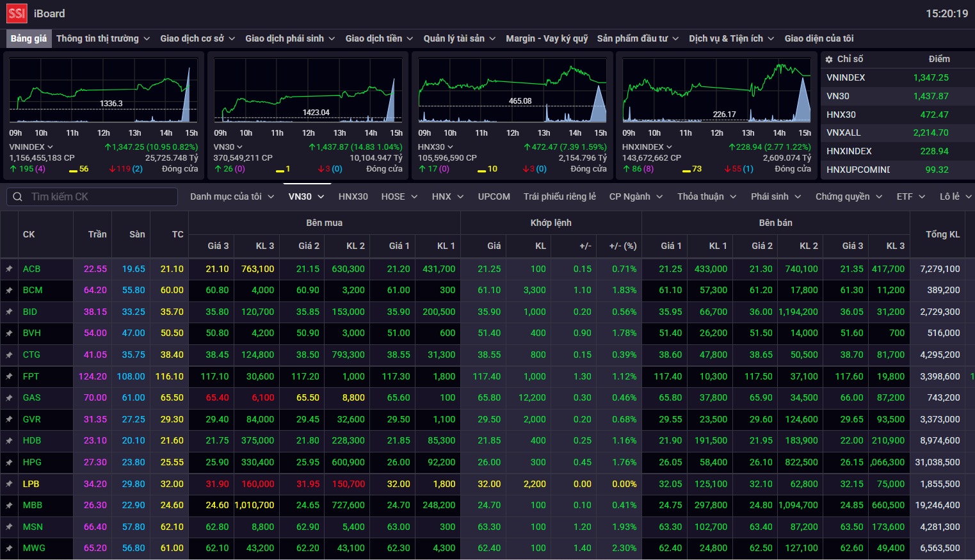Pin the ACB row
975x560 pixels.
tap(9, 269)
